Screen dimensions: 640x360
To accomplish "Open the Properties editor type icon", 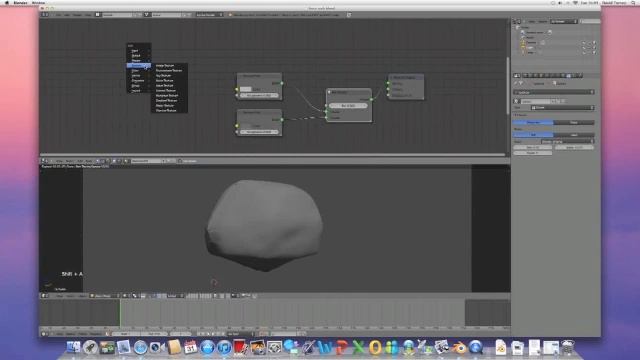I will [517, 75].
